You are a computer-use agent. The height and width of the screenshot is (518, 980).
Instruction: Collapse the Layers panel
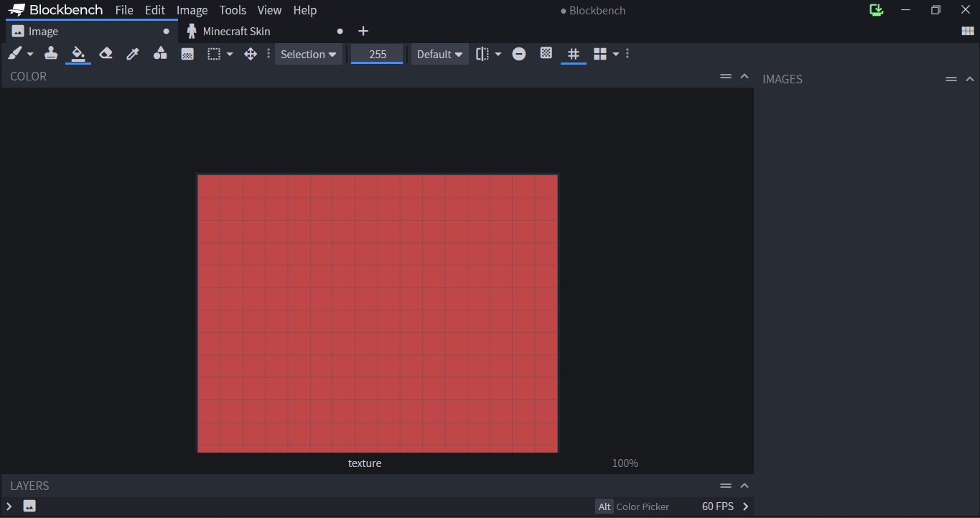coord(745,486)
